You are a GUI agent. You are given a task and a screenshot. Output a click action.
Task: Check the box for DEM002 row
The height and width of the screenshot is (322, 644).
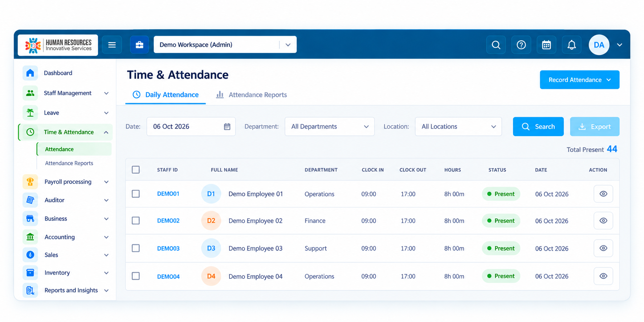point(136,221)
